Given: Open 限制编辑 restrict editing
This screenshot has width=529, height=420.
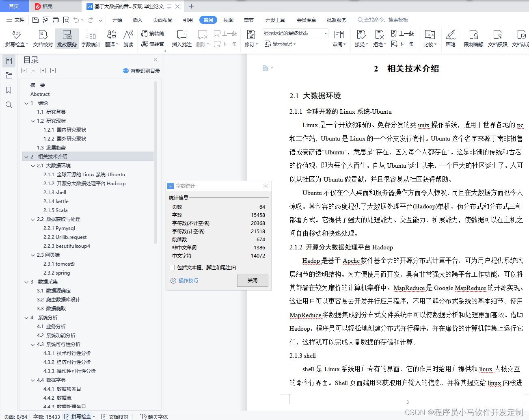Looking at the screenshot, I should pyautogui.click(x=474, y=39).
